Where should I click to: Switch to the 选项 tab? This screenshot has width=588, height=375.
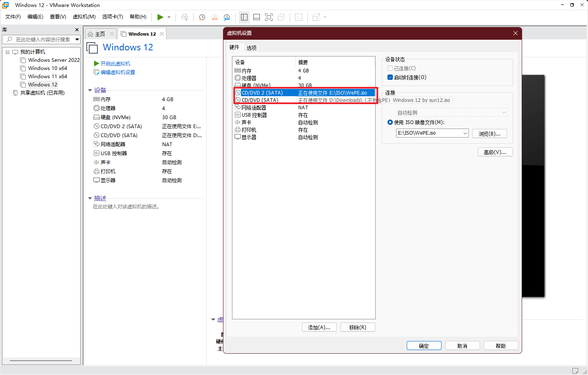click(251, 48)
